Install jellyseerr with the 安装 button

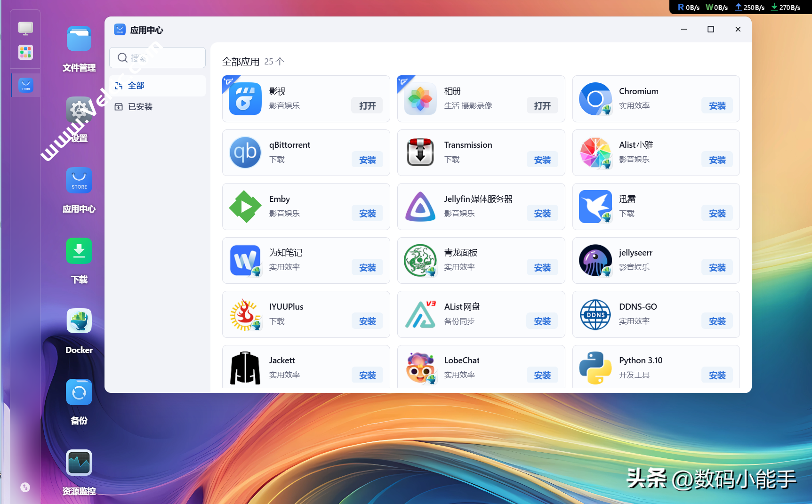pos(717,268)
